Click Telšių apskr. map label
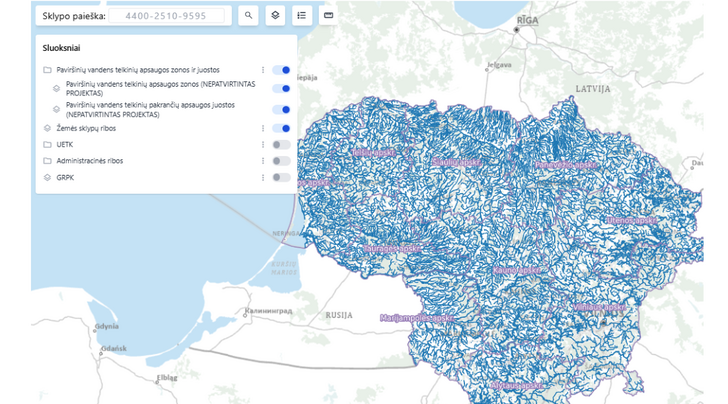The height and width of the screenshot is (404, 728). (x=374, y=153)
